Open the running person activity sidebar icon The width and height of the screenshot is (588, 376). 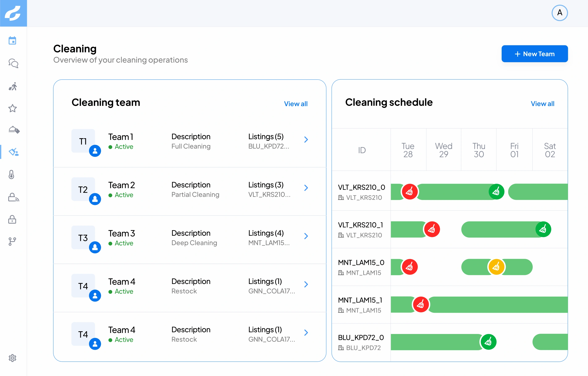(13, 86)
